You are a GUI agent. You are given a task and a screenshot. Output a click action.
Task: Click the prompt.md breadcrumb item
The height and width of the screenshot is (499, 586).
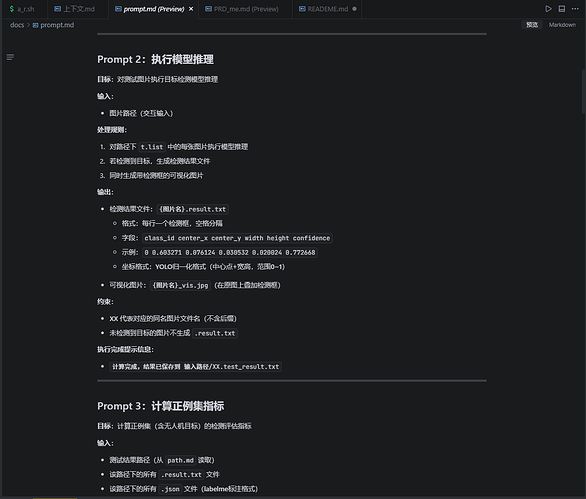pyautogui.click(x=57, y=25)
